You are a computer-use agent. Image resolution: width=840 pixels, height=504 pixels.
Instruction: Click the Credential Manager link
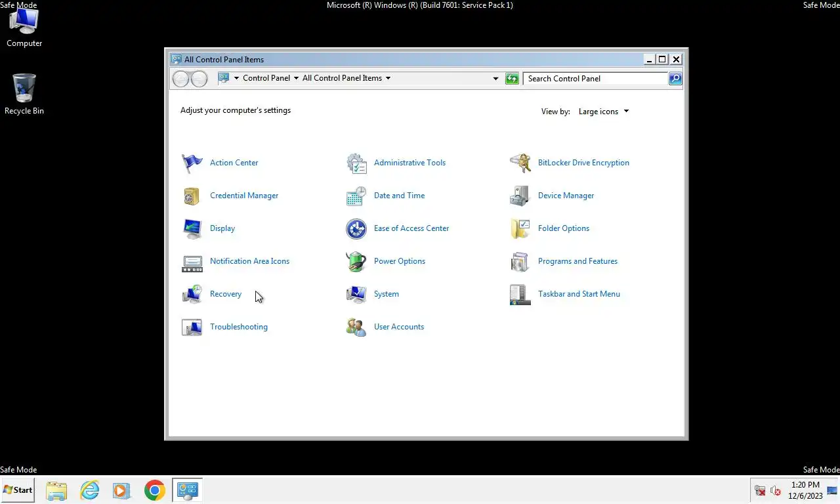point(244,196)
